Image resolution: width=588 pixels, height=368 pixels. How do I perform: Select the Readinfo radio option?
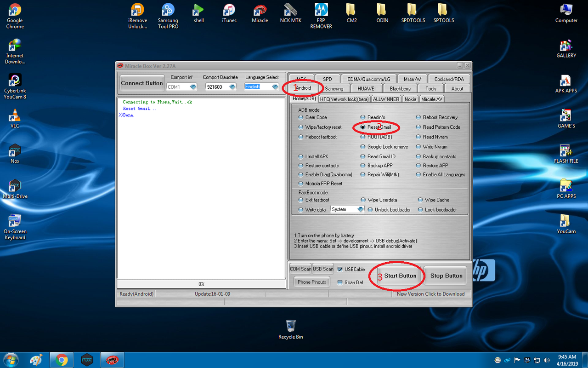373,117
